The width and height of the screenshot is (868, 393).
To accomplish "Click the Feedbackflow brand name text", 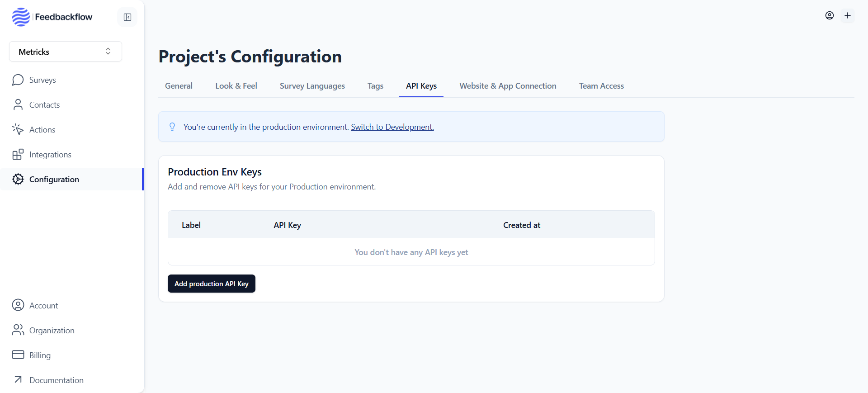I will [64, 17].
